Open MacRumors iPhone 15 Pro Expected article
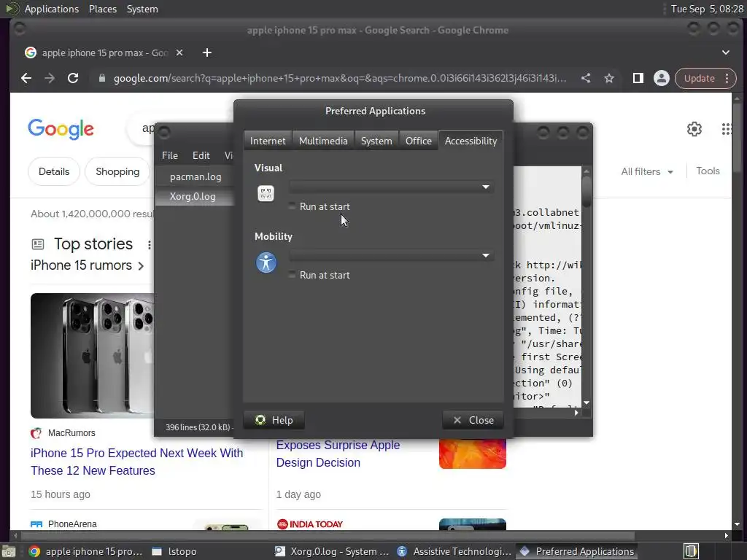747x560 pixels. click(136, 462)
